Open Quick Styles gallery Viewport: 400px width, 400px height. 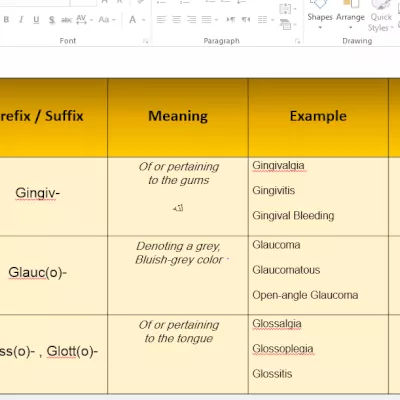(382, 17)
